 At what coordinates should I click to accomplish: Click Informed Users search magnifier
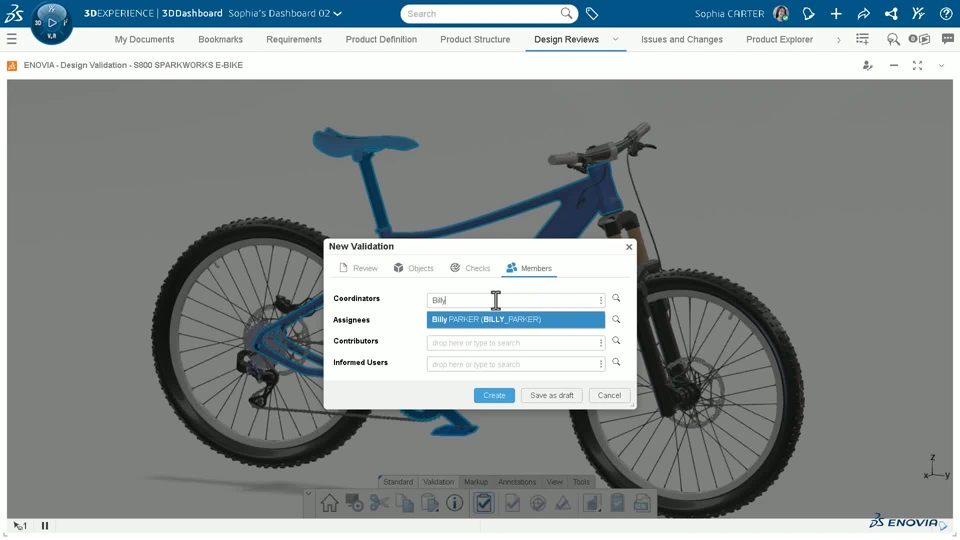(x=616, y=362)
